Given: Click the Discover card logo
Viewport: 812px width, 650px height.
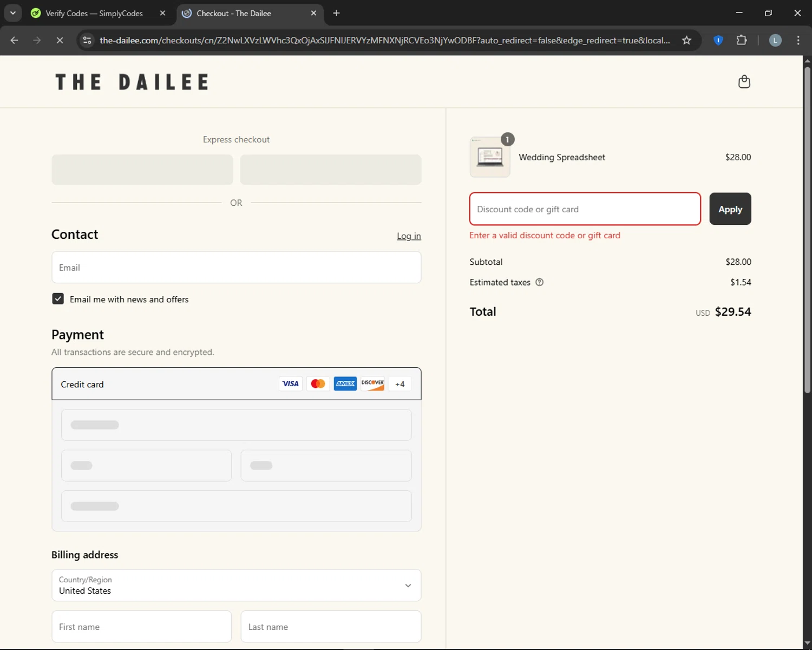Looking at the screenshot, I should (372, 383).
